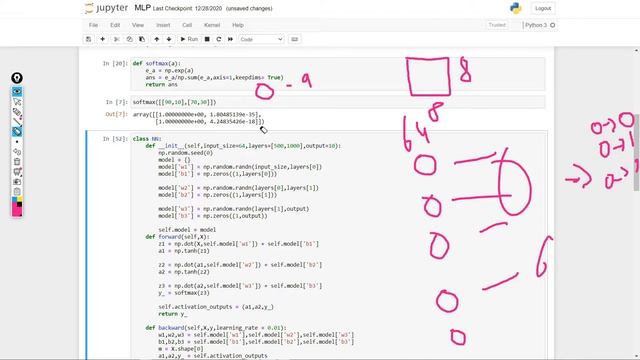Cut selected cells with the scissors icon
The image size is (640, 360).
click(116, 39)
